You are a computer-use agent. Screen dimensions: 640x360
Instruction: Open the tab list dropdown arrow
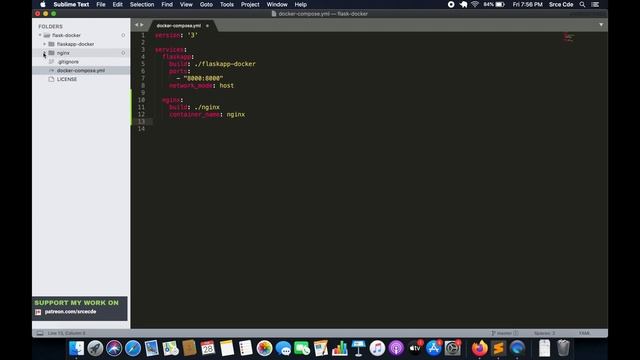[601, 25]
